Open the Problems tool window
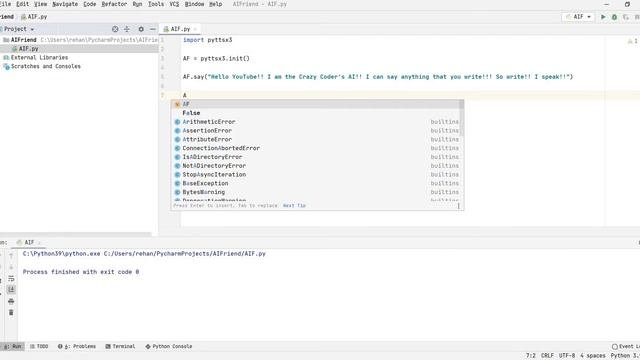 (77, 347)
